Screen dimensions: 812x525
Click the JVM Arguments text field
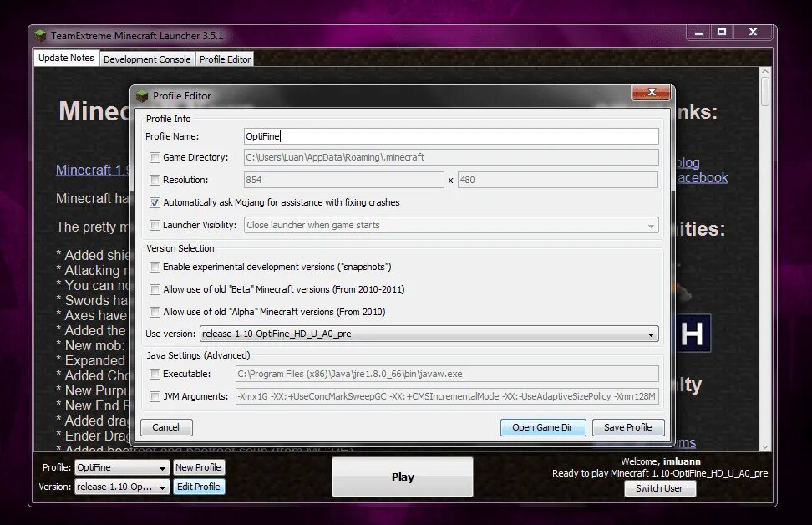point(447,396)
